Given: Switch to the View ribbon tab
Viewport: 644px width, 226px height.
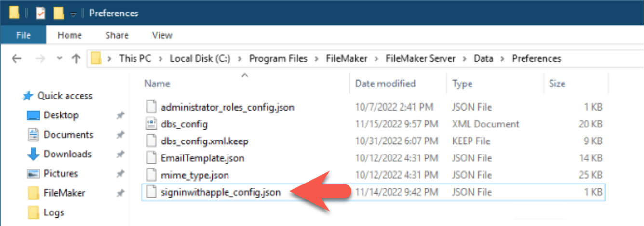Looking at the screenshot, I should pyautogui.click(x=162, y=35).
